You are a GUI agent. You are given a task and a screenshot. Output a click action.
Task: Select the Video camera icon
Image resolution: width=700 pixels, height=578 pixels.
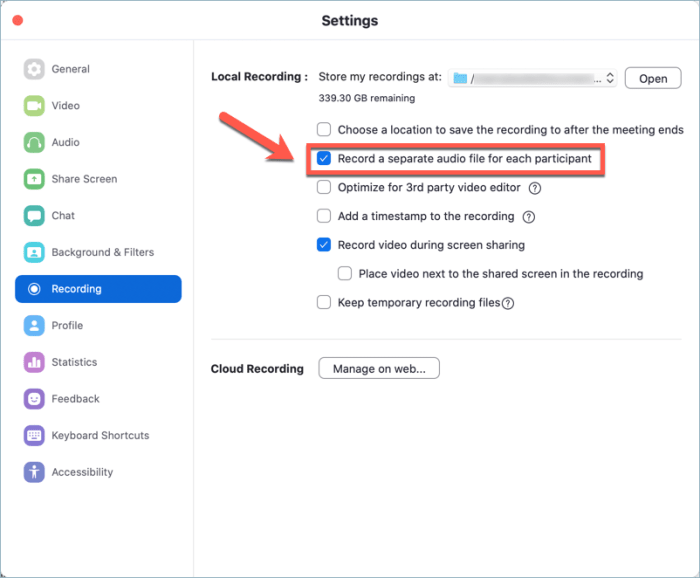pos(35,106)
